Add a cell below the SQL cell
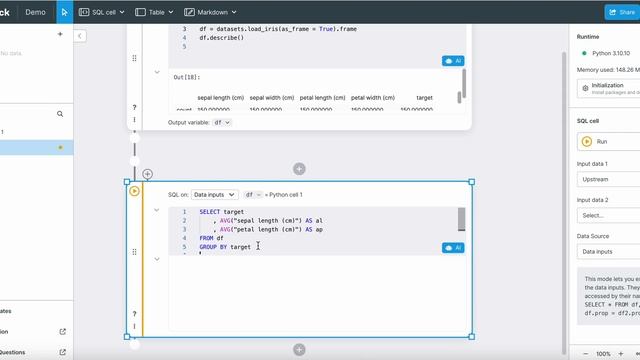Screen dimensions: 640x360 coord(299,349)
